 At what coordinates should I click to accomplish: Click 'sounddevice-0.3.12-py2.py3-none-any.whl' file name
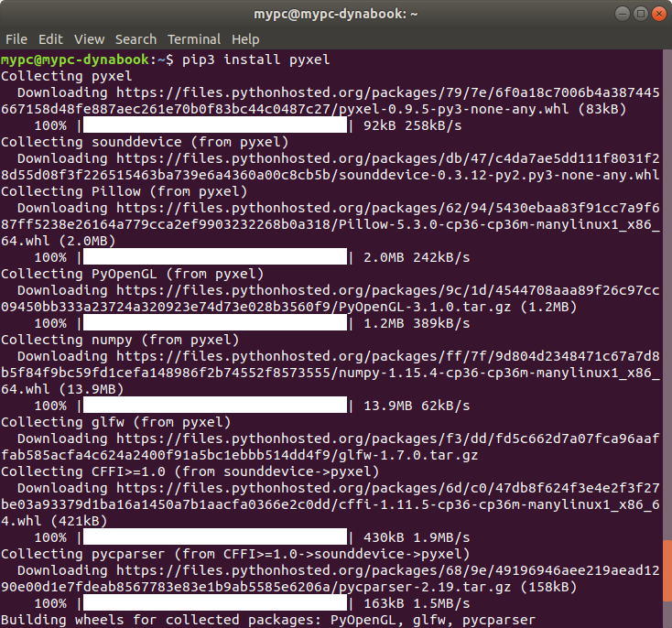tap(499, 176)
